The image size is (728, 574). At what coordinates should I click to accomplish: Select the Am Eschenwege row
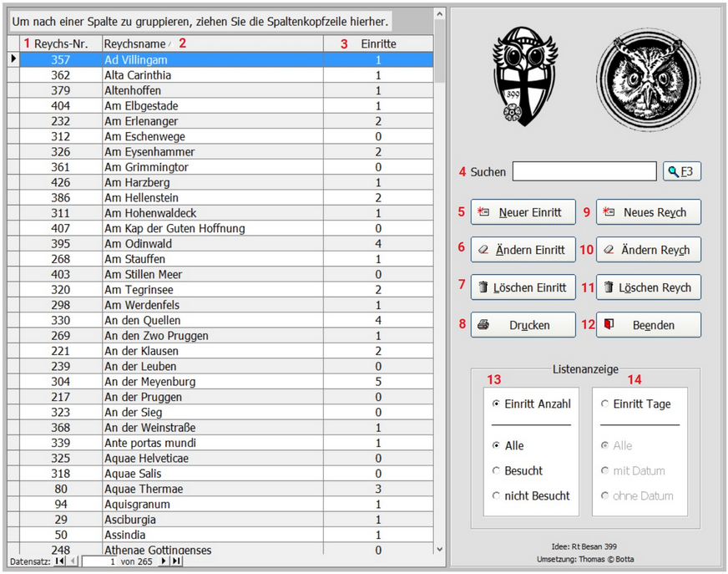(x=226, y=136)
